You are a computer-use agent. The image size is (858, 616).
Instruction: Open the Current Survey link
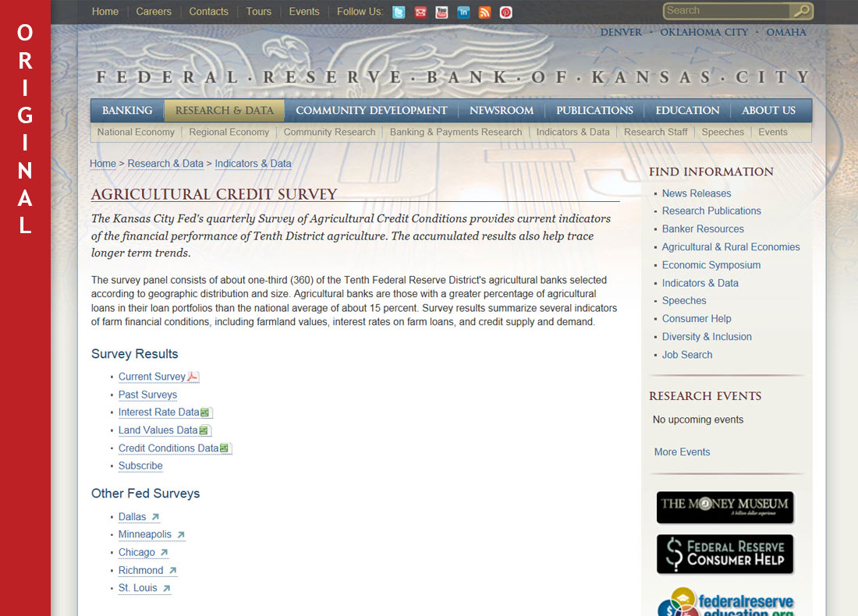[x=152, y=377]
